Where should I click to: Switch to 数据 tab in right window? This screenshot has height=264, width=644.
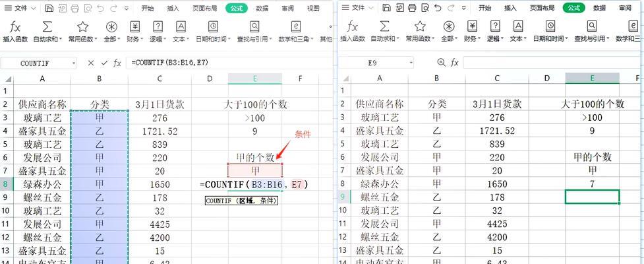point(600,8)
